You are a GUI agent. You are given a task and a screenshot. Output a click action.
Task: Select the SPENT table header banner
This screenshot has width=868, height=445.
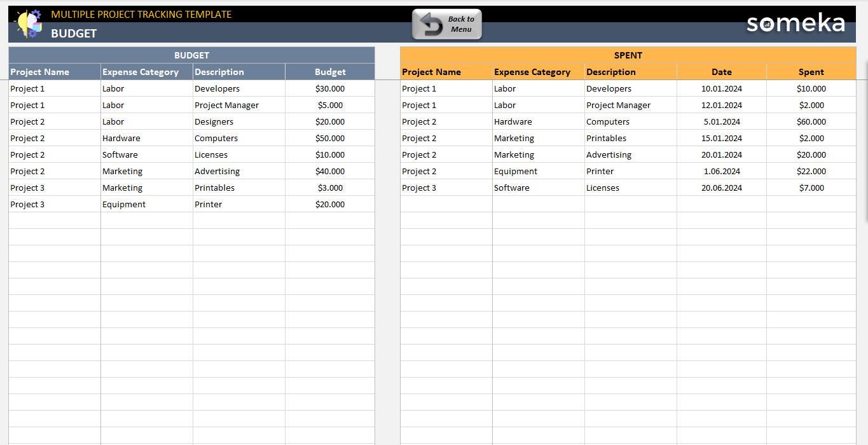628,55
